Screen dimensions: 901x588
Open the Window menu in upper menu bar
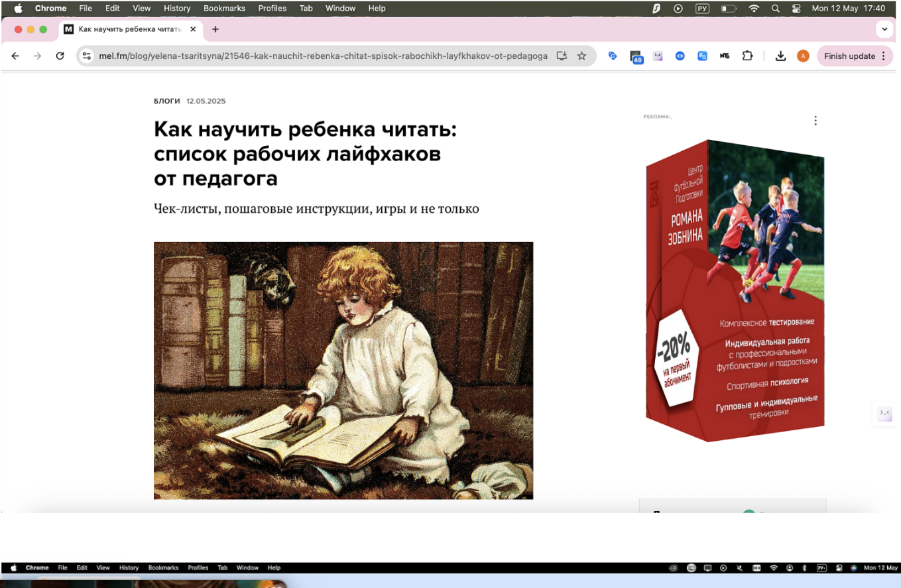tap(340, 9)
